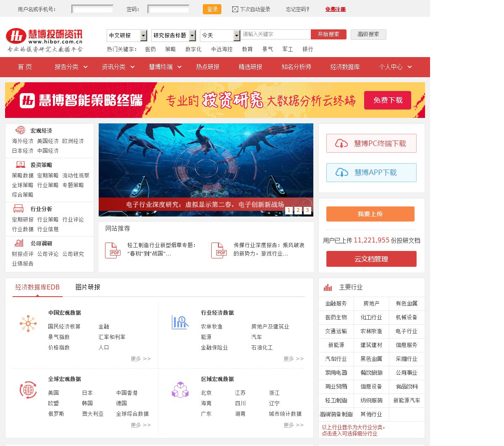Go to carousel slide 2

point(298,210)
